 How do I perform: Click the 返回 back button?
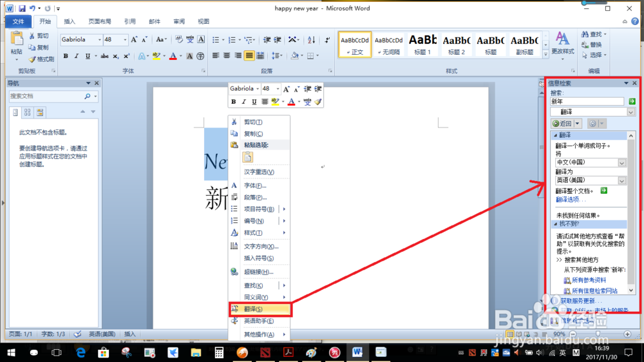563,123
